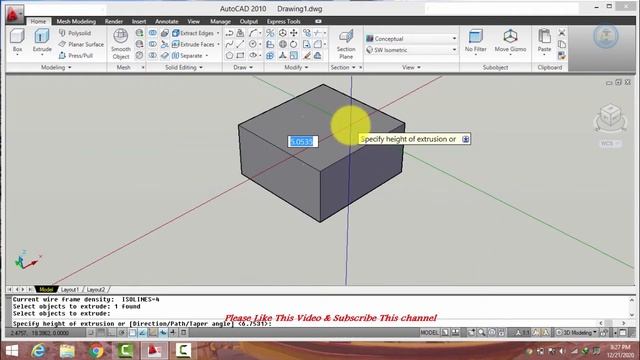Click the solid Union icon
Viewport: 640px width, 360px height.
pyautogui.click(x=153, y=33)
